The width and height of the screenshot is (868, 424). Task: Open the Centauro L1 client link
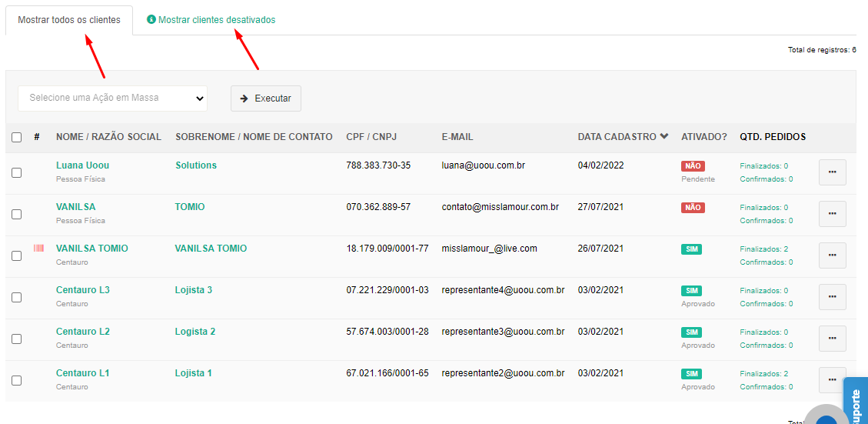tap(82, 373)
